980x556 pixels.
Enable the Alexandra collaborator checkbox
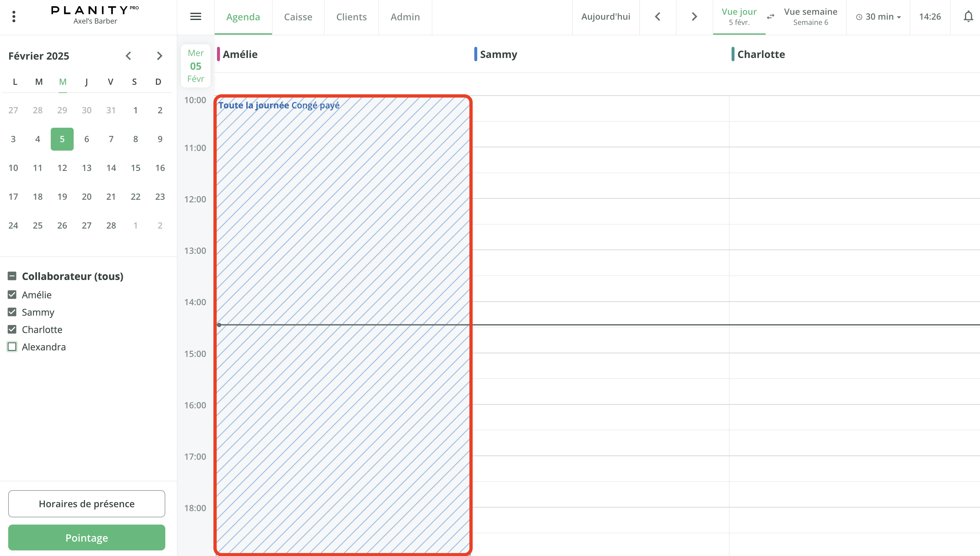coord(12,346)
